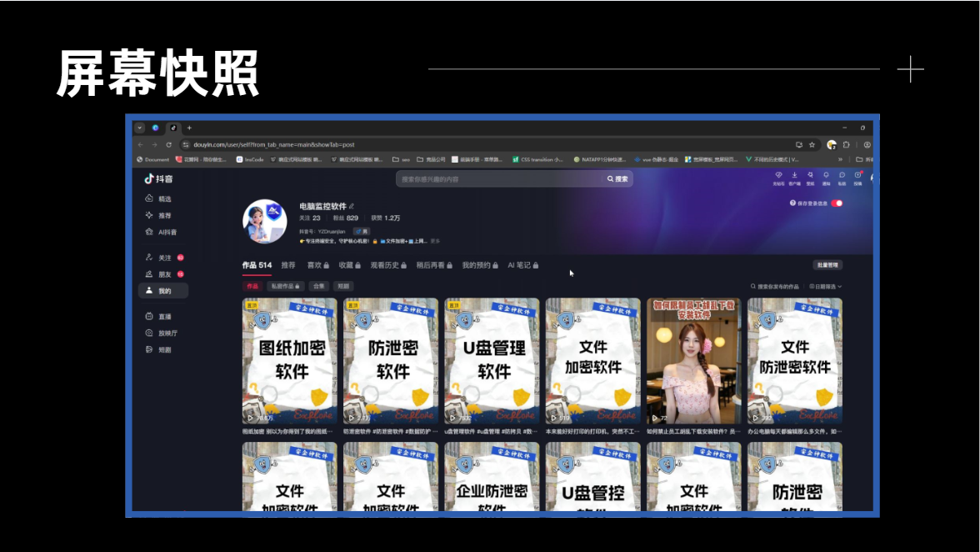This screenshot has width=980, height=552.
Task: Open the seo bookmark folder
Action: 402,159
